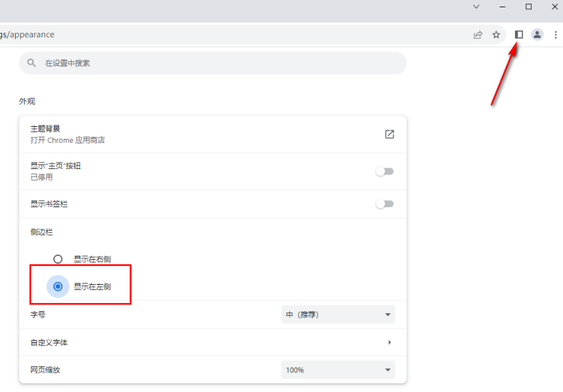Open the profile avatar menu
Image resolution: width=563 pixels, height=392 pixels.
[537, 34]
